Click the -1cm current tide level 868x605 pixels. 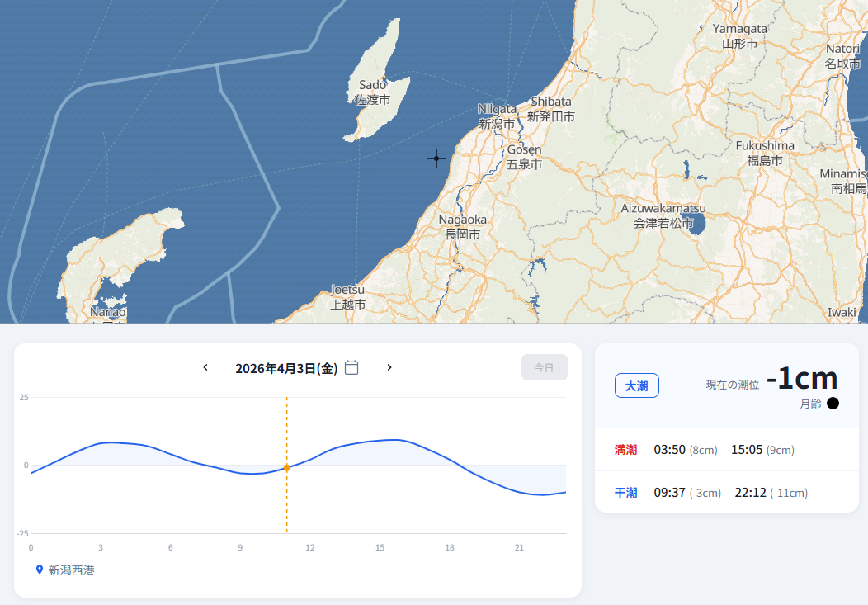pos(801,378)
